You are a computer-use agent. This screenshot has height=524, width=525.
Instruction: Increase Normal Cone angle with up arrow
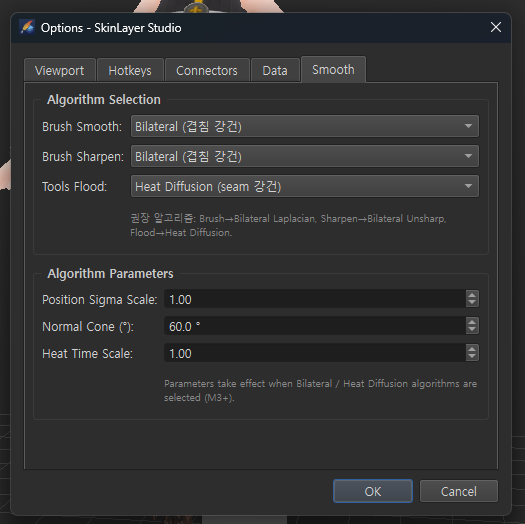tap(472, 322)
